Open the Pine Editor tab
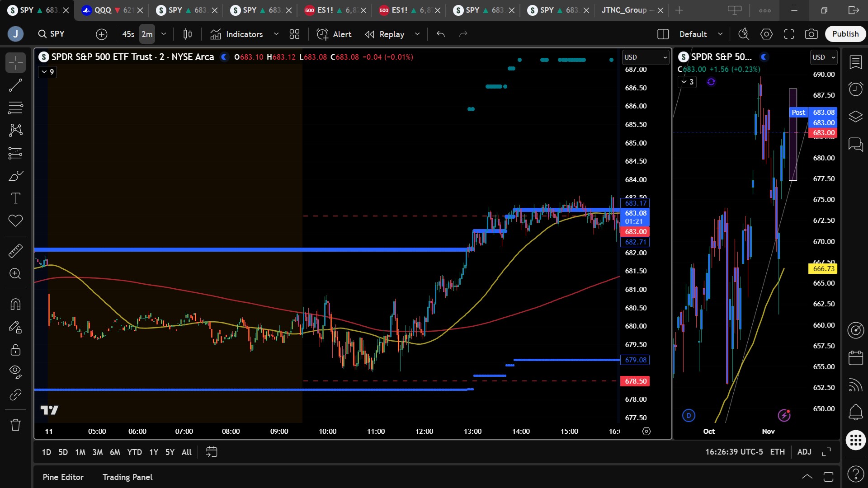Image resolution: width=868 pixels, height=488 pixels. (x=63, y=477)
